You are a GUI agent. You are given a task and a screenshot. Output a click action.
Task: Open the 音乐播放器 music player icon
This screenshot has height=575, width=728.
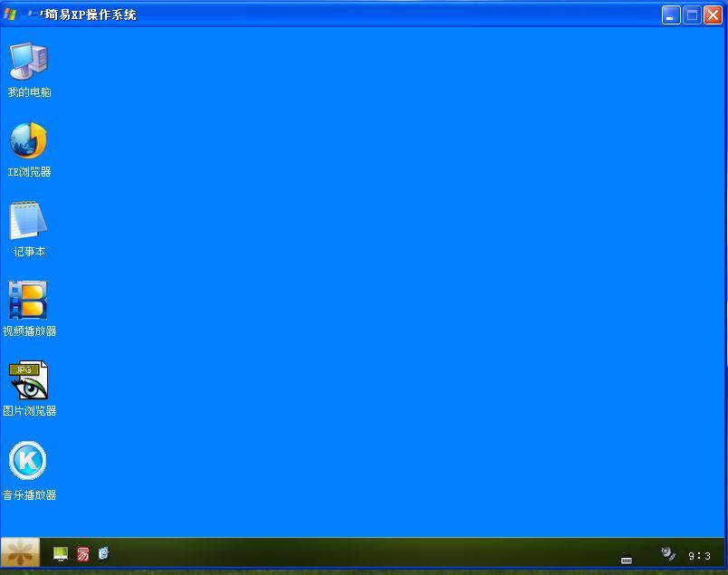click(x=28, y=461)
